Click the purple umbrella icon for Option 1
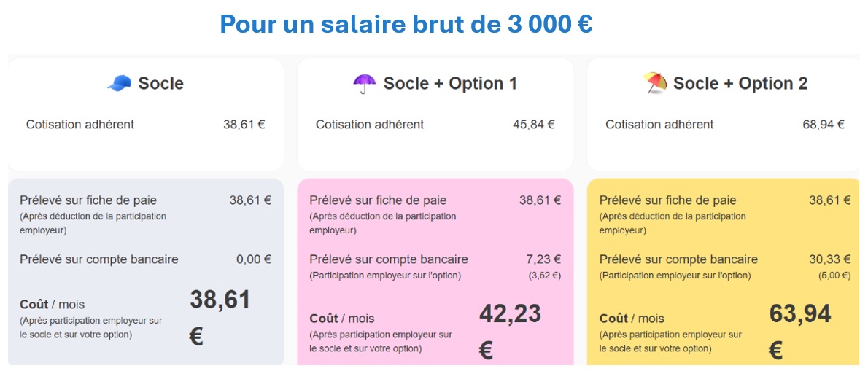This screenshot has width=868, height=371. [364, 84]
